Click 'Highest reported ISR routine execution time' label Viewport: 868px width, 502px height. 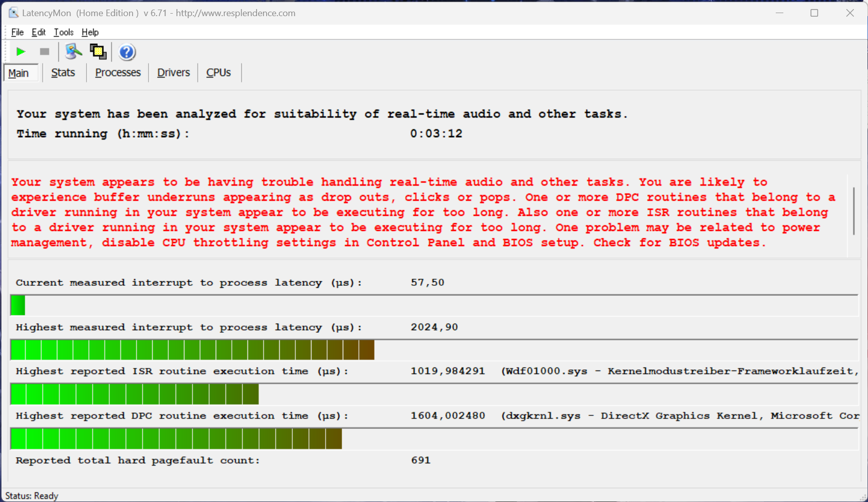pos(182,371)
